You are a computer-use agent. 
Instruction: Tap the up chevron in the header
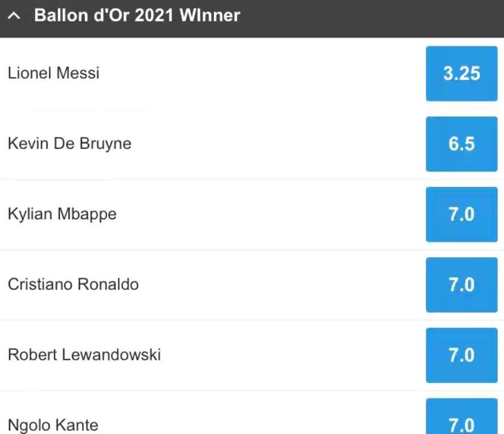14,16
